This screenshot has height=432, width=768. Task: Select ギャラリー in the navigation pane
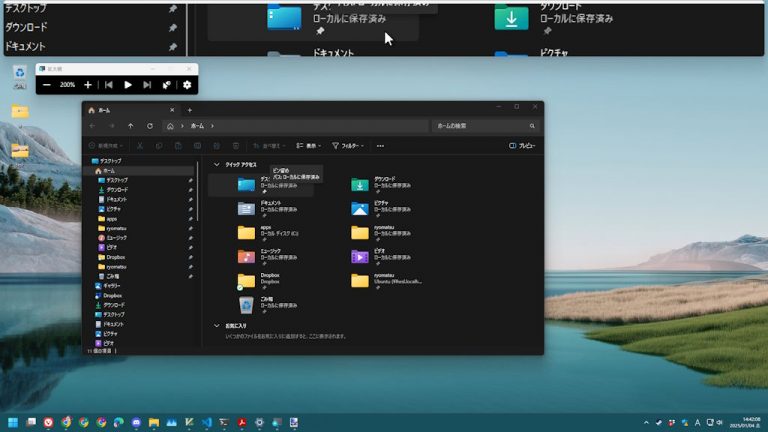112,286
